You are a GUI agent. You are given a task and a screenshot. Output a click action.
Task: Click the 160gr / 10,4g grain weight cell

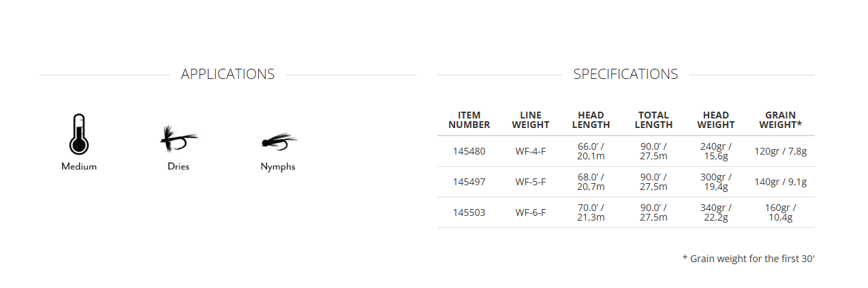coord(780,212)
